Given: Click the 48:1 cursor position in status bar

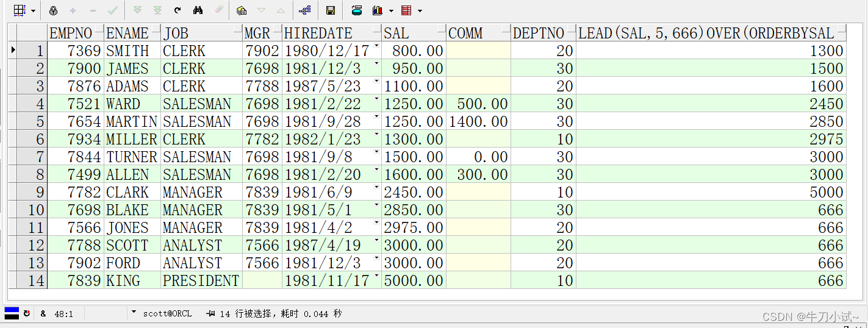Looking at the screenshot, I should [63, 314].
